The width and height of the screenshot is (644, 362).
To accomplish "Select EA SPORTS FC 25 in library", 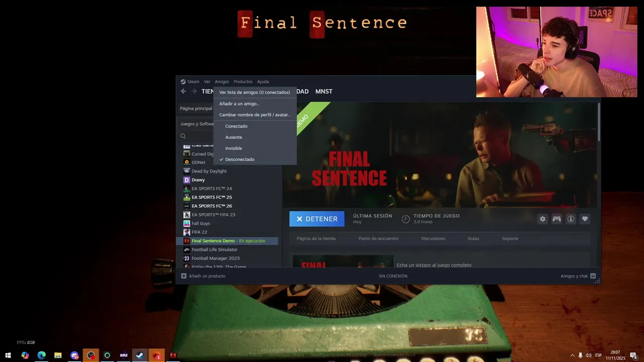I will (x=212, y=197).
